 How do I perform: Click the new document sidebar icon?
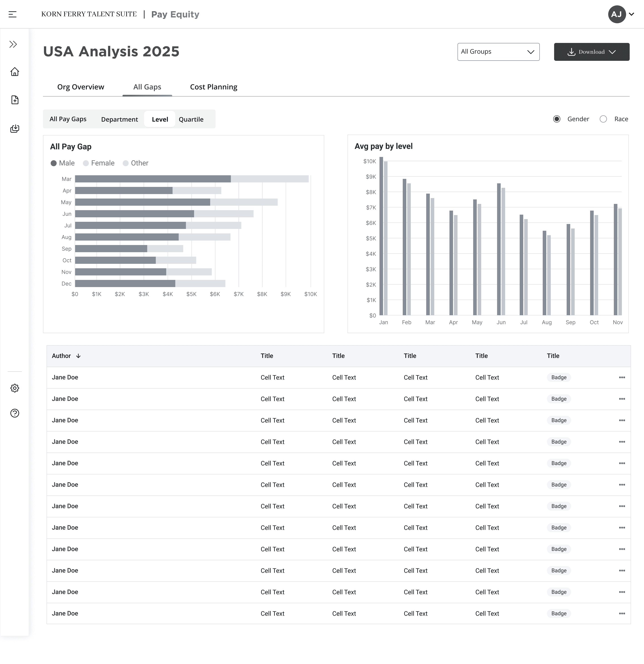[15, 100]
